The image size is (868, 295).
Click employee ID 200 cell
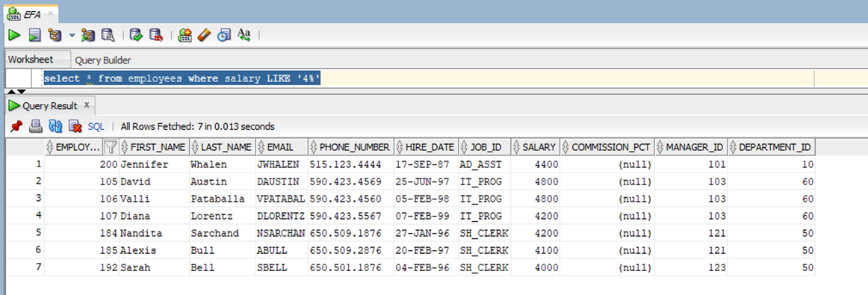(x=81, y=164)
